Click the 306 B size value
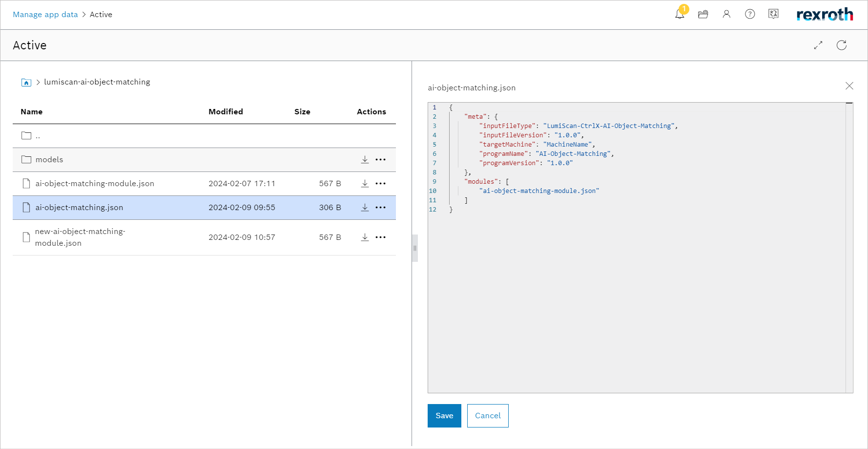Screen dimensions: 868x449 330,208
